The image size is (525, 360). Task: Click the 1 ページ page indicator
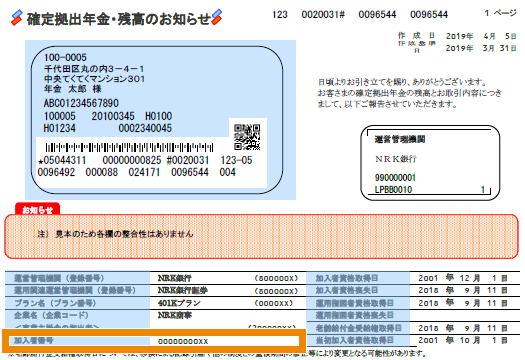point(500,13)
